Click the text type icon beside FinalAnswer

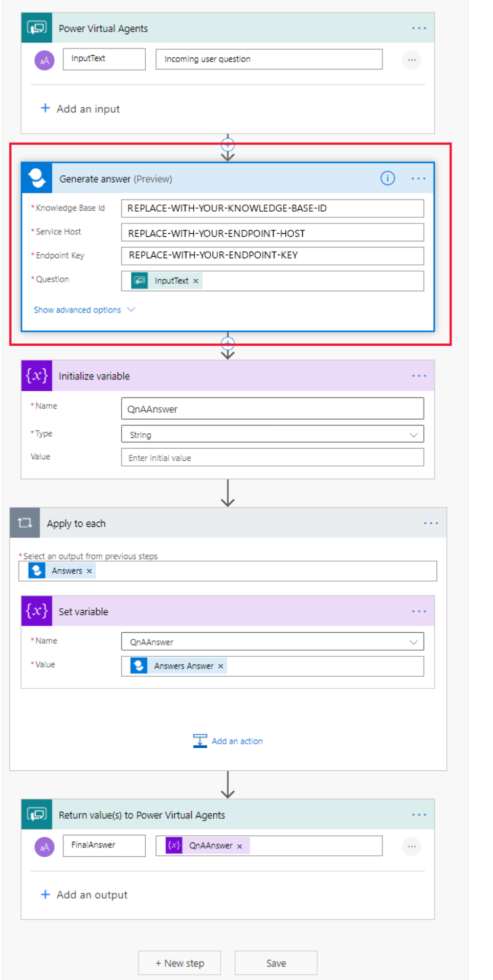[44, 847]
